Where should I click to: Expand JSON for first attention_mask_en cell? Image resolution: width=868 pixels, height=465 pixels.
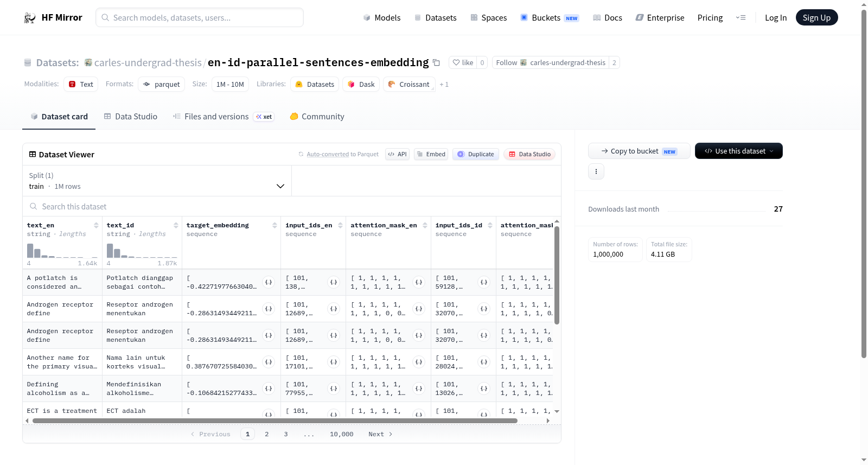(419, 282)
